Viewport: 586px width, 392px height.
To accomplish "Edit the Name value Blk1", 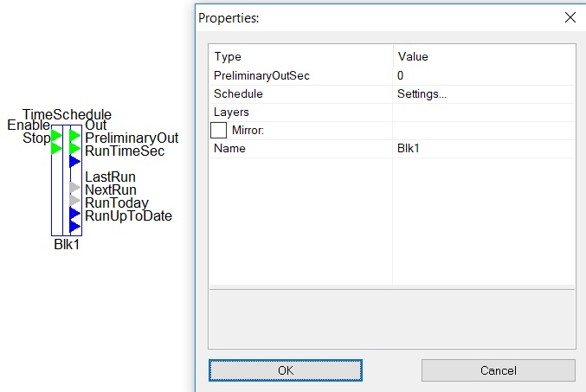I will pos(484,149).
